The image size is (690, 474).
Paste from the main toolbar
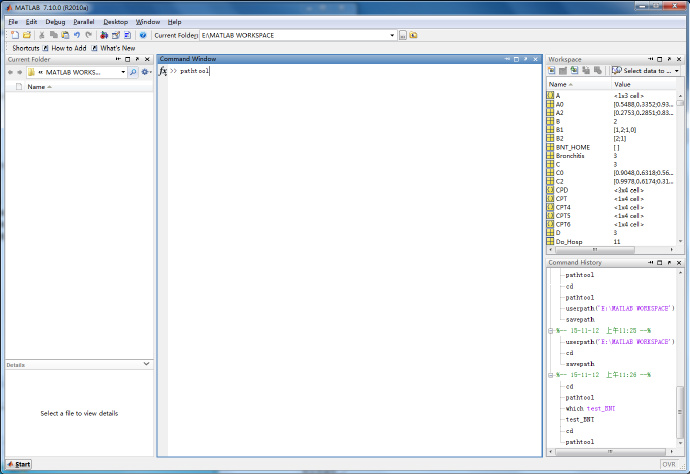pos(65,35)
